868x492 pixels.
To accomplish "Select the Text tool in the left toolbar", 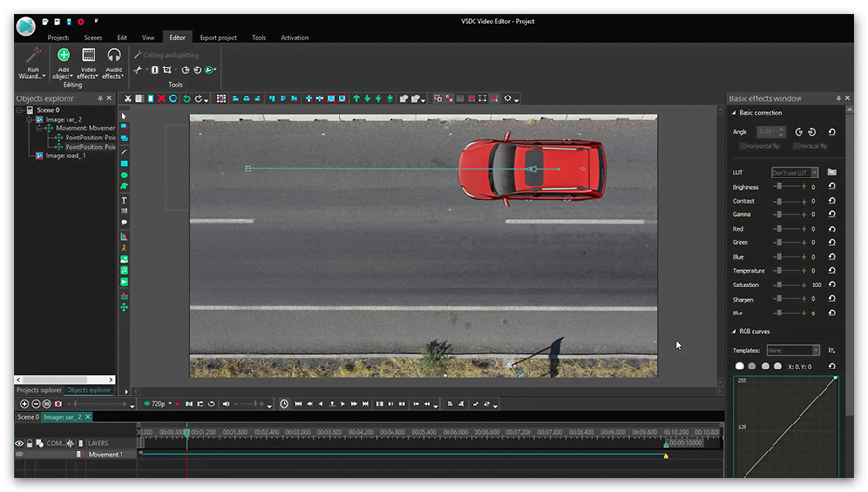I will [123, 200].
